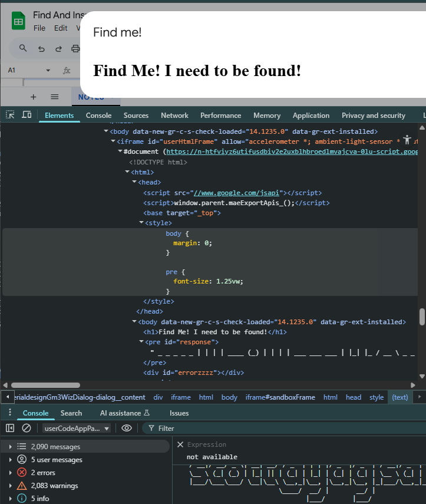Expand the 2,090 messages group
426x504 pixels.
[x=10, y=447]
